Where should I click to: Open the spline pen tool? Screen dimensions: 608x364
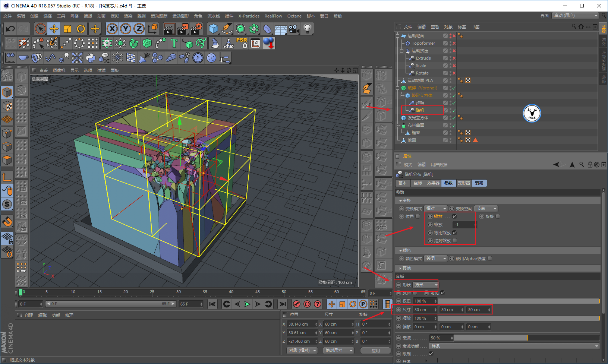(x=227, y=29)
